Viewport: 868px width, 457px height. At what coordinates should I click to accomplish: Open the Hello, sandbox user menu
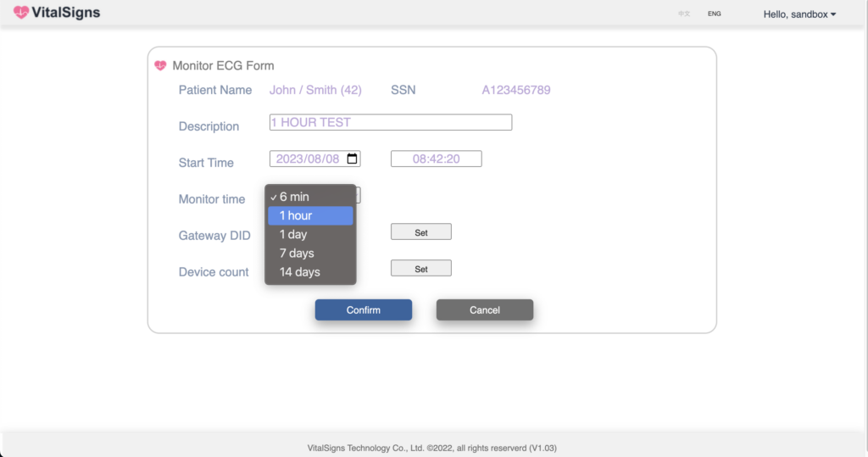[x=799, y=14]
